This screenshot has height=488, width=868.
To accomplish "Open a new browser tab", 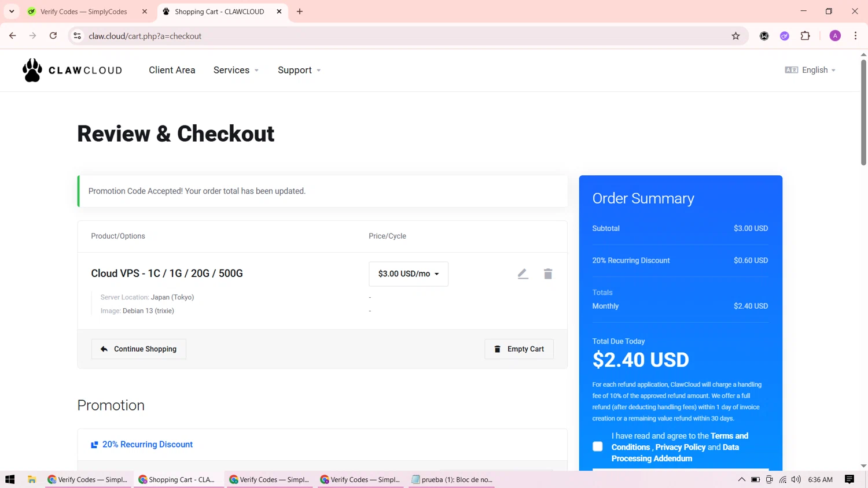I will tap(300, 12).
